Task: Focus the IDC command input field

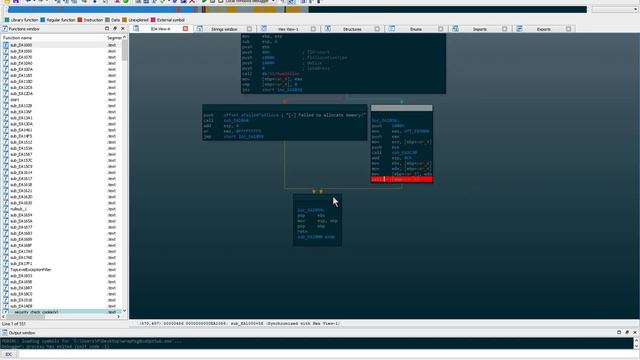Action: coord(328,354)
